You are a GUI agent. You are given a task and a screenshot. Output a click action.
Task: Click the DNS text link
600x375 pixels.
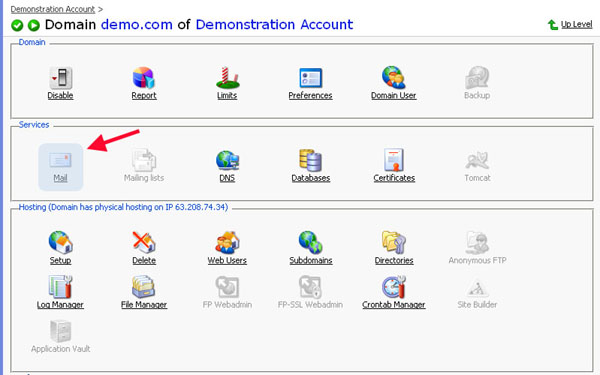coord(227,178)
